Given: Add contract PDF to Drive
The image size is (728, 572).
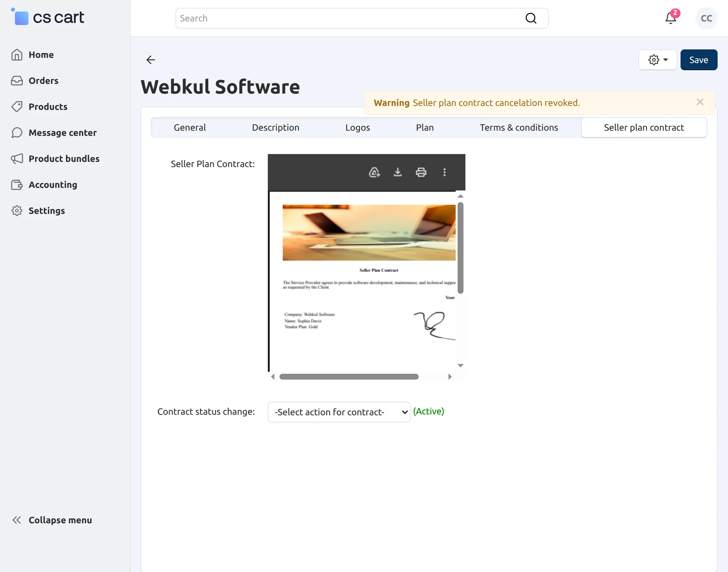Looking at the screenshot, I should coord(374,172).
